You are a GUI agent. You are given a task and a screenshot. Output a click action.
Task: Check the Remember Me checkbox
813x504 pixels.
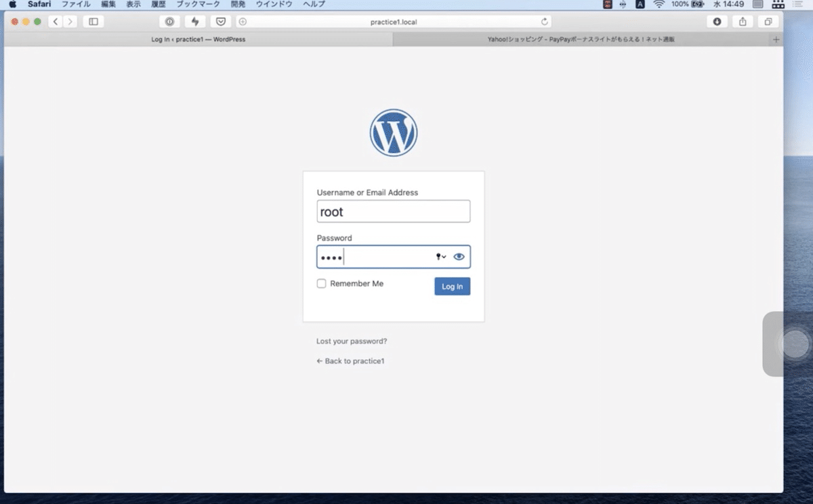click(322, 284)
